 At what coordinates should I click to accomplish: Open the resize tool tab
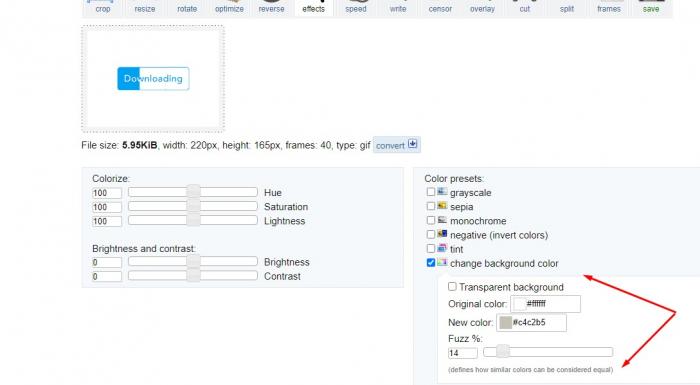[145, 8]
